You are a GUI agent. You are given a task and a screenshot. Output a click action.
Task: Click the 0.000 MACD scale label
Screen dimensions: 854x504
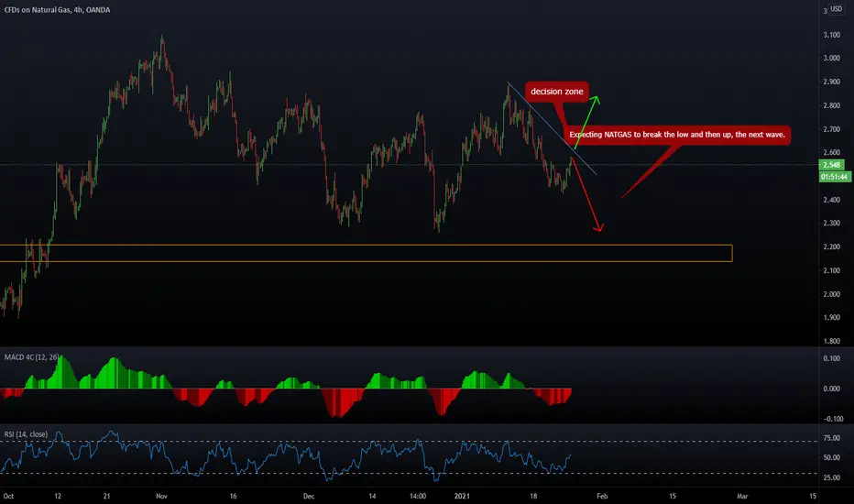(832, 389)
